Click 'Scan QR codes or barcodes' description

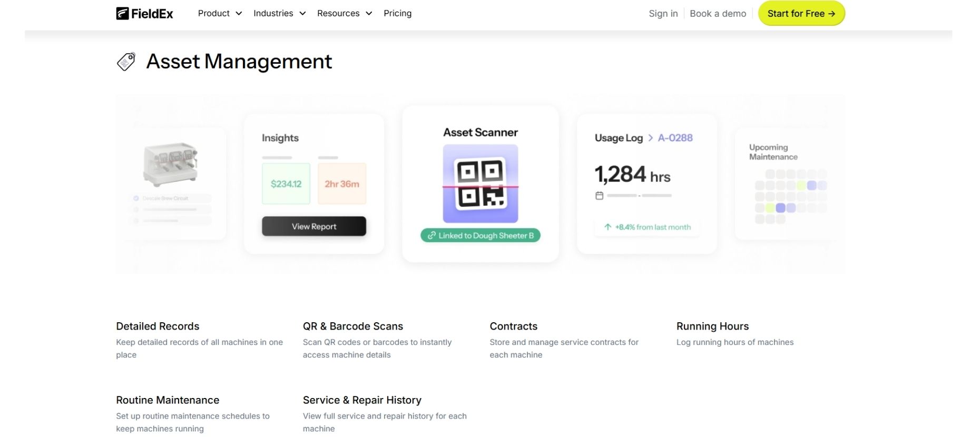tap(377, 349)
